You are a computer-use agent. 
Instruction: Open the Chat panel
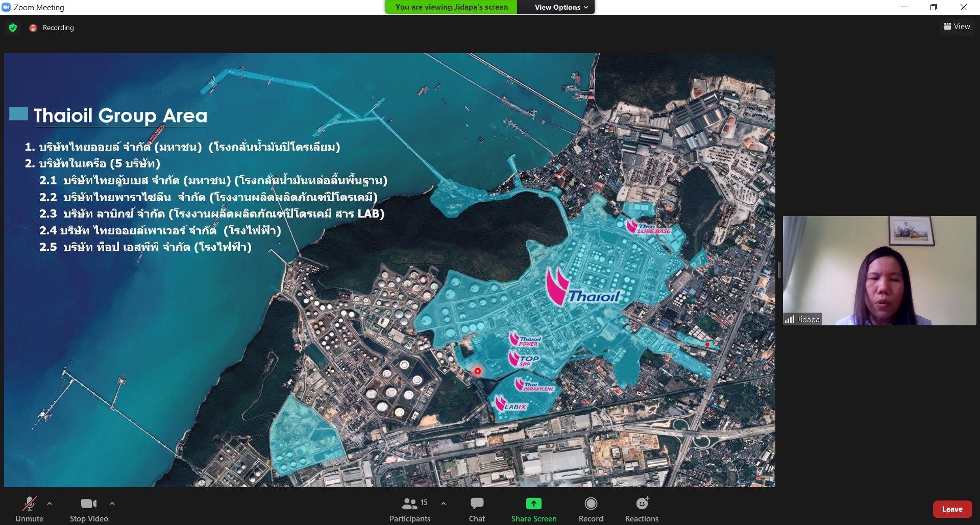[x=477, y=509]
